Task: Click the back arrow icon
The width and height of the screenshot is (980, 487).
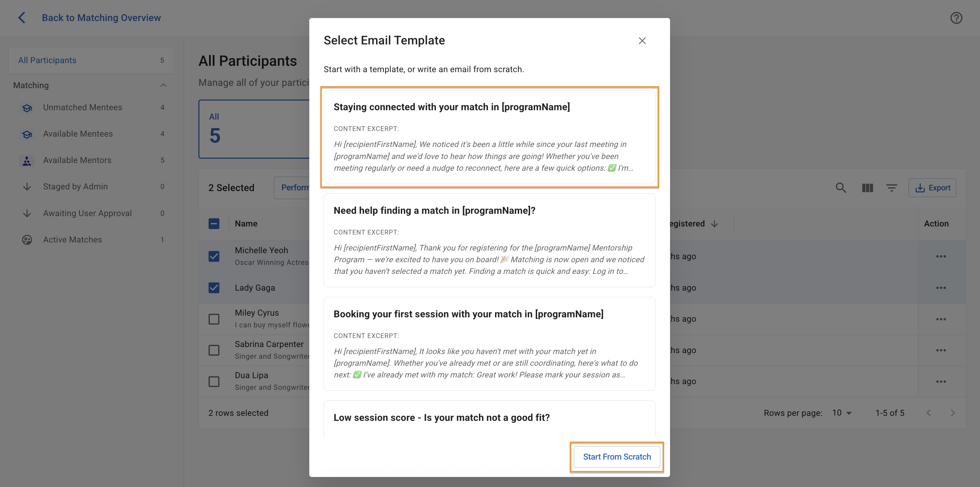Action: pyautogui.click(x=22, y=17)
